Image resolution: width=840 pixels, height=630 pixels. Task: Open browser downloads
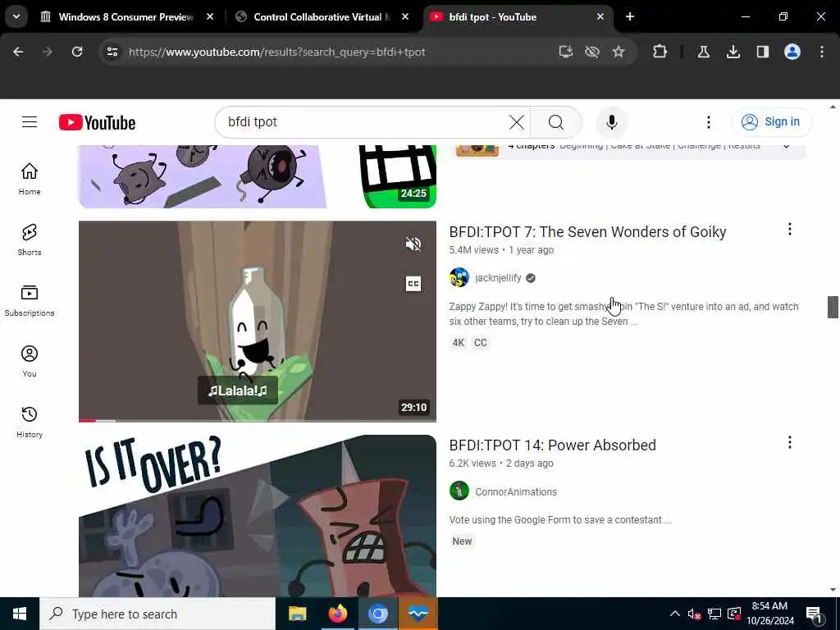pyautogui.click(x=733, y=52)
